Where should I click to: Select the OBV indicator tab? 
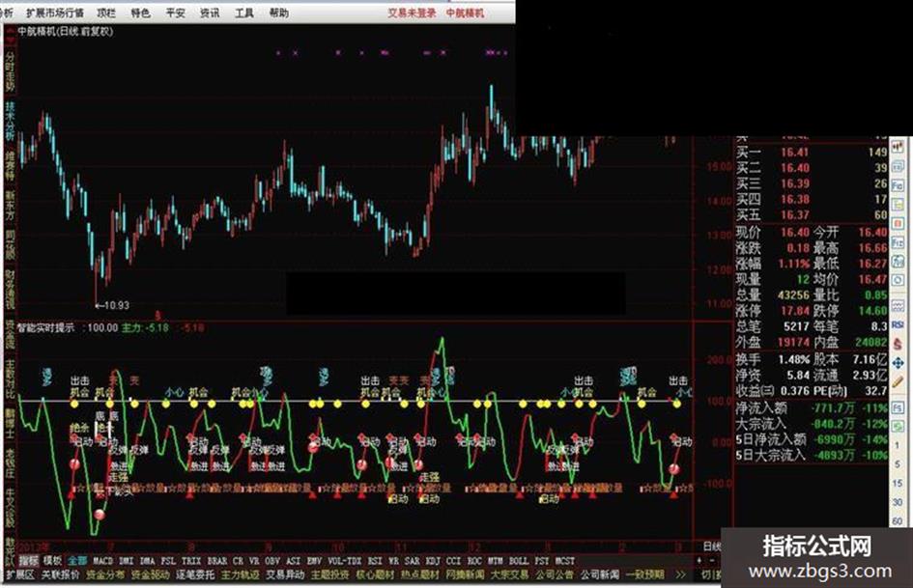tap(272, 561)
